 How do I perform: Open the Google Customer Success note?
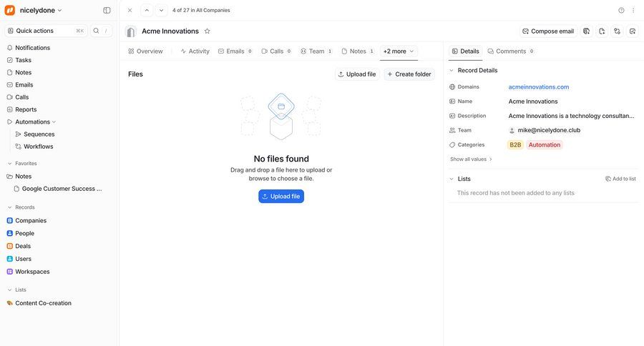coord(62,189)
